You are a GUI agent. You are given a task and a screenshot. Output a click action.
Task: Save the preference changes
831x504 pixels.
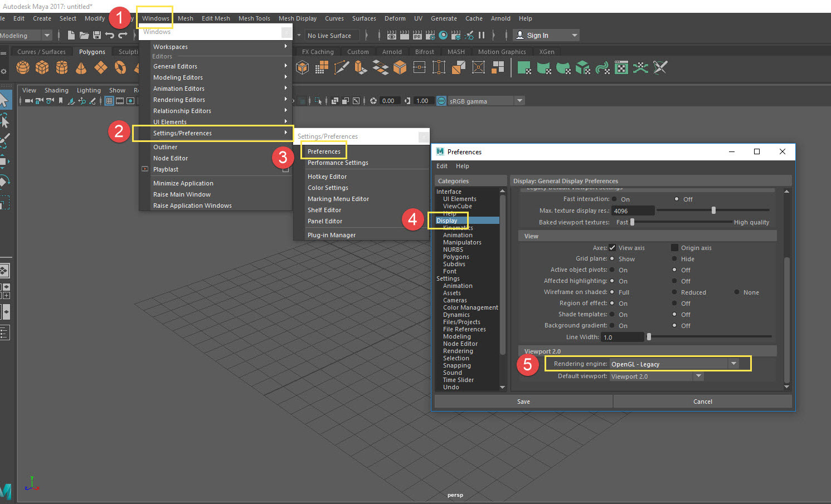tap(523, 401)
